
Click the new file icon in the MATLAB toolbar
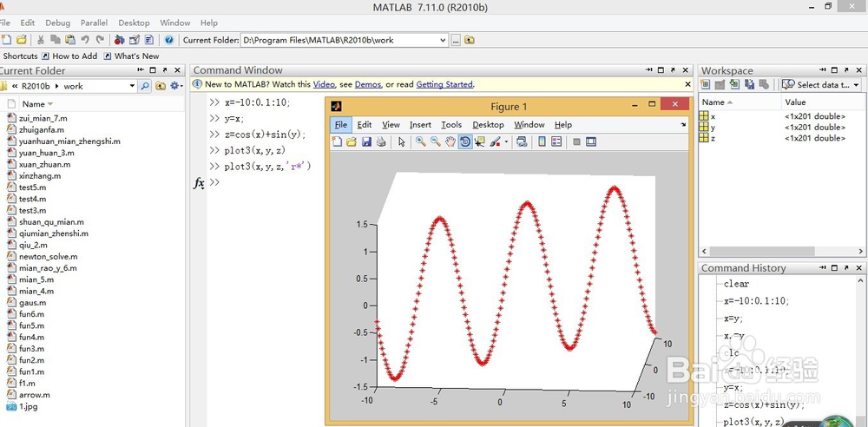6,39
